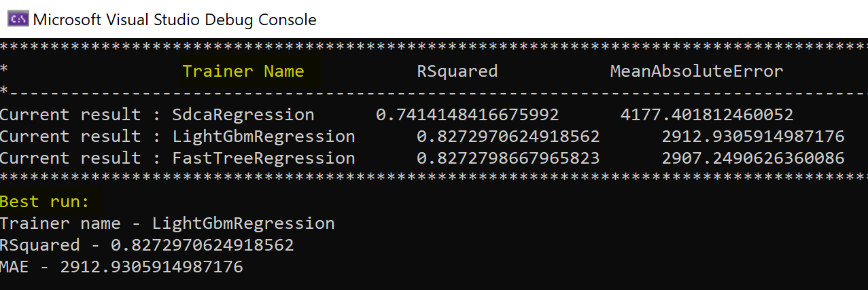Click RSquared value 0.7414148416675992
This screenshot has height=290, width=868.
tap(468, 115)
